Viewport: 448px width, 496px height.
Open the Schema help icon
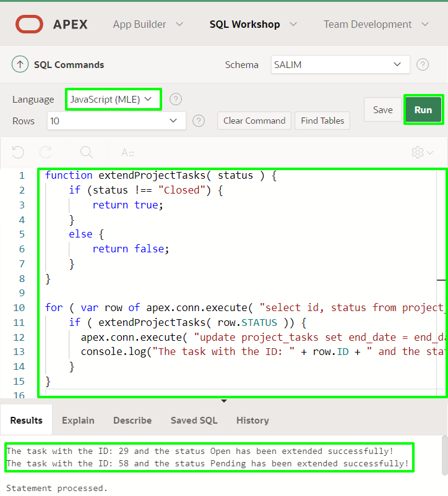click(423, 64)
